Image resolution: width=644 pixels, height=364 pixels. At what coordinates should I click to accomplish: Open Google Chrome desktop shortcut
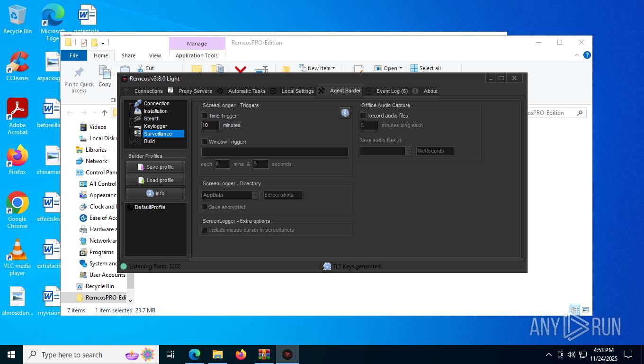18,210
